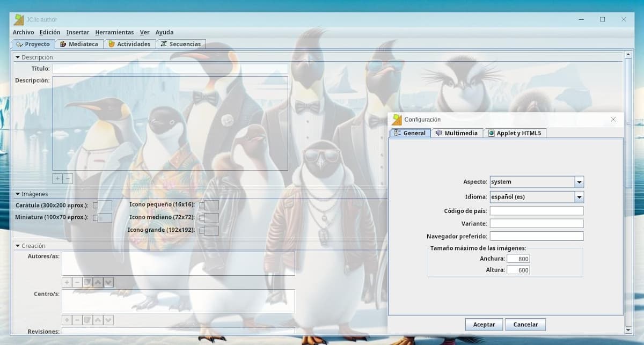Click inside the Centro/s list box
The width and height of the screenshot is (644, 345).
178,302
